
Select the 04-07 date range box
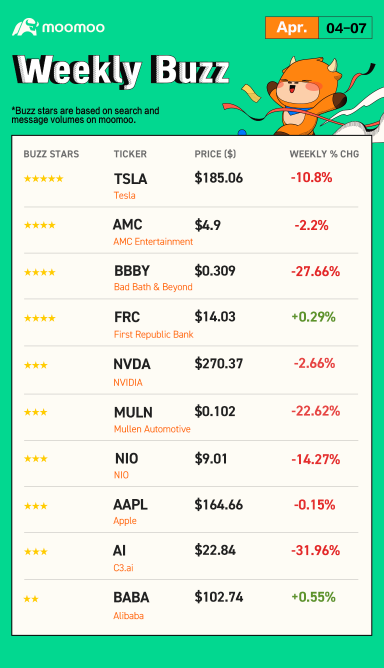(346, 28)
